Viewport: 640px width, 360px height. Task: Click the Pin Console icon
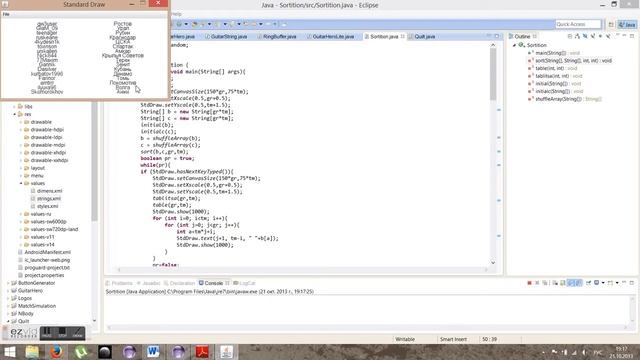(588, 283)
